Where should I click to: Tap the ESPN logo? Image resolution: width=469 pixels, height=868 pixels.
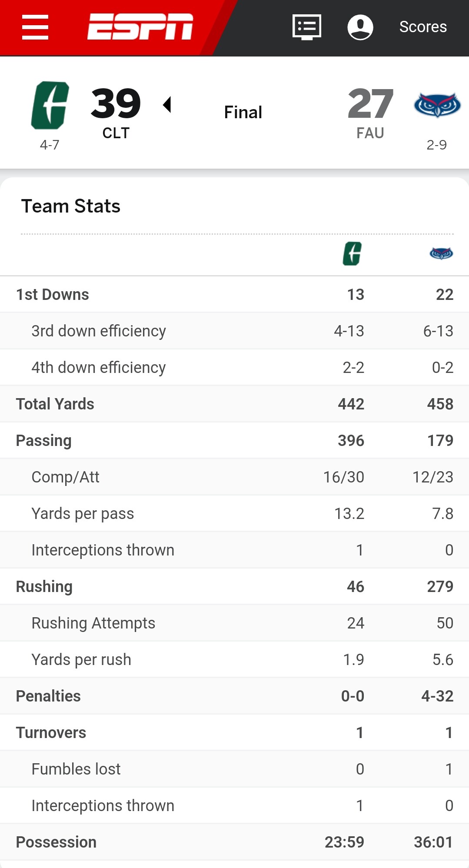tap(140, 27)
